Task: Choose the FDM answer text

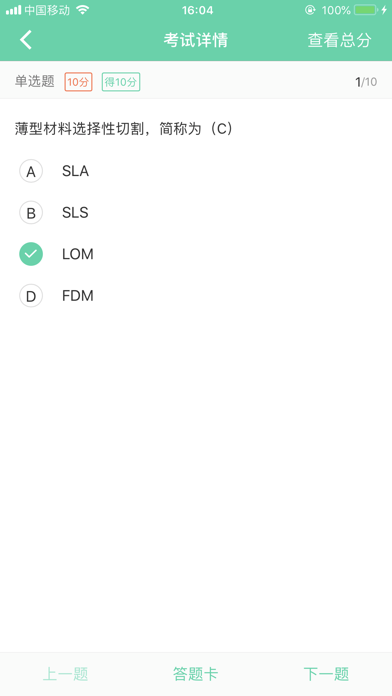Action: pyautogui.click(x=78, y=296)
